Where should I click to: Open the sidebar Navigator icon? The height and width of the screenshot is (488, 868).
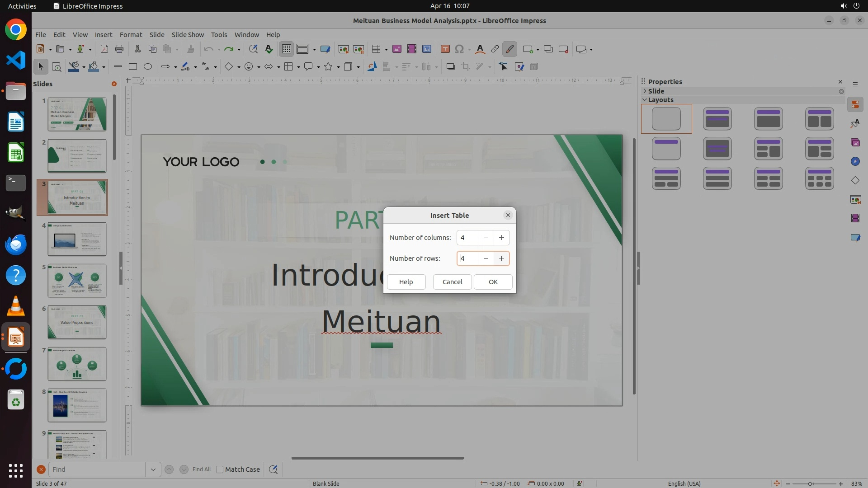click(x=855, y=161)
